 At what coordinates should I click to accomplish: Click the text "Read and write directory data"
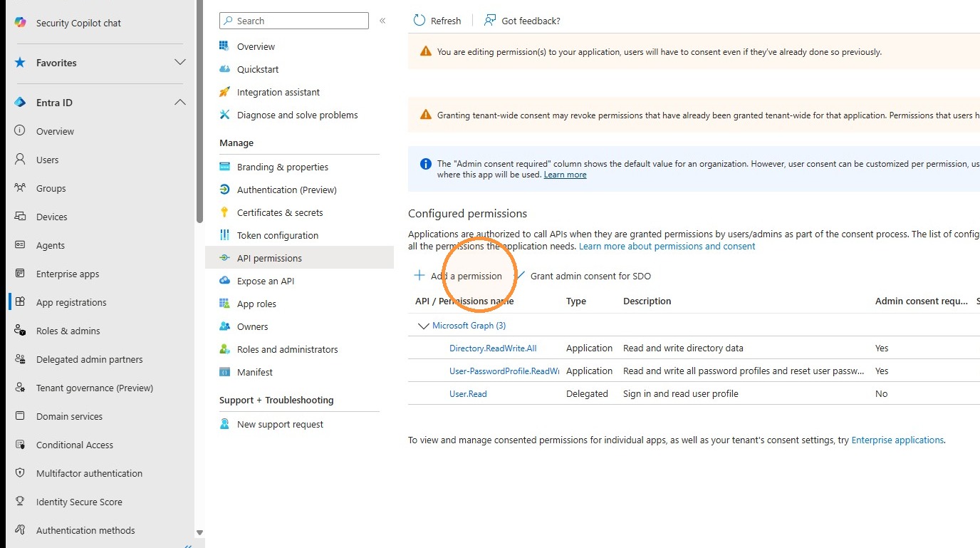point(683,348)
